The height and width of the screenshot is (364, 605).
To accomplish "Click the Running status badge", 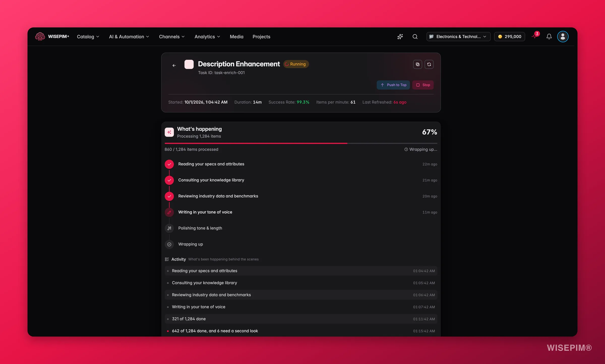I will [x=296, y=64].
